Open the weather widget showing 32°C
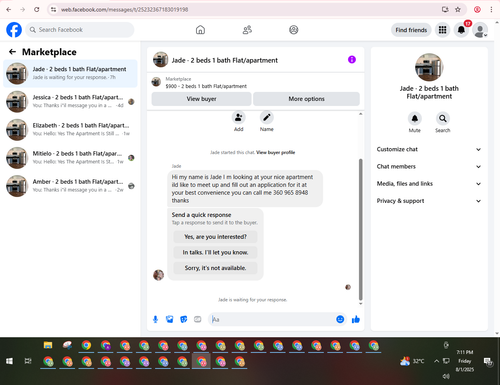The width and height of the screenshot is (500, 385). pyautogui.click(x=412, y=361)
